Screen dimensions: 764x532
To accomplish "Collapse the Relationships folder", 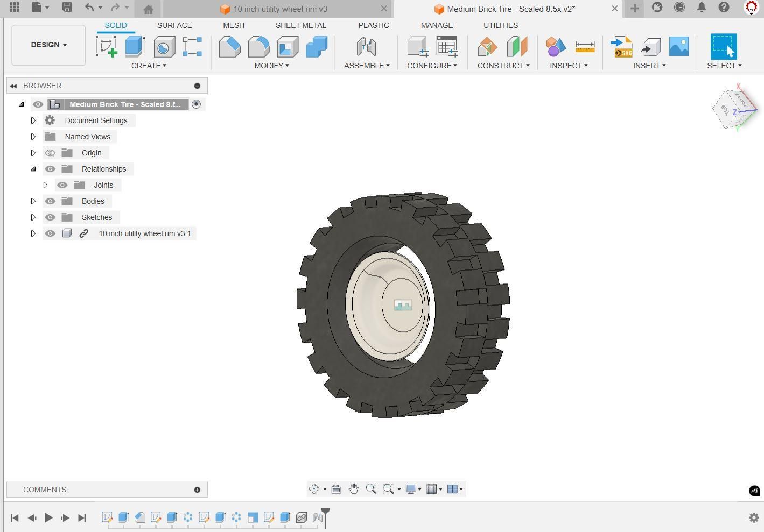I will [33, 169].
